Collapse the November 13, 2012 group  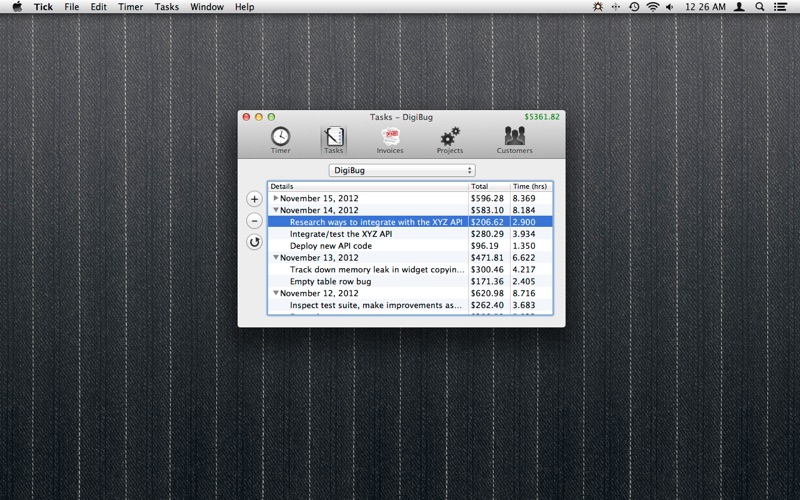[x=276, y=257]
